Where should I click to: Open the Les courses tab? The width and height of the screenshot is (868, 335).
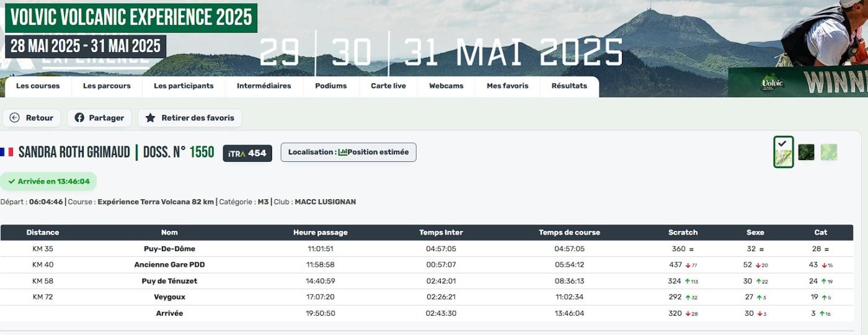[38, 86]
